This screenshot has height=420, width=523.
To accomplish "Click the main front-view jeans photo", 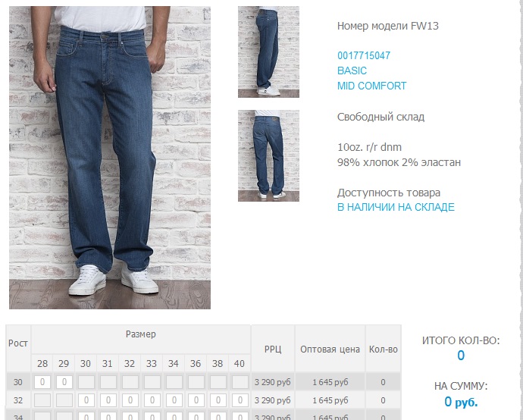I will [x=110, y=158].
